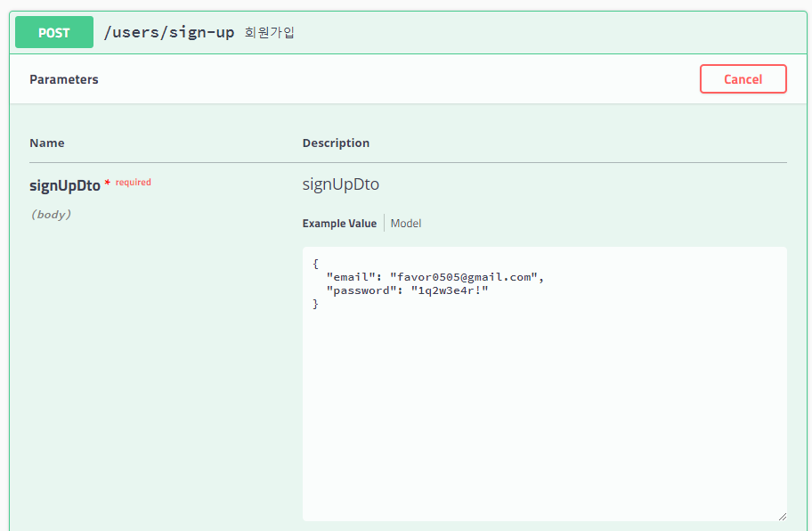Click inside the request body JSON textarea

point(545,384)
